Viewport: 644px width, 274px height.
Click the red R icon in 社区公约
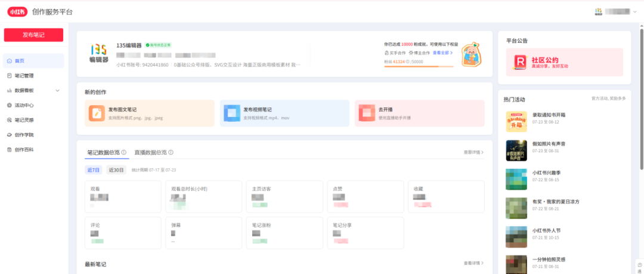520,62
